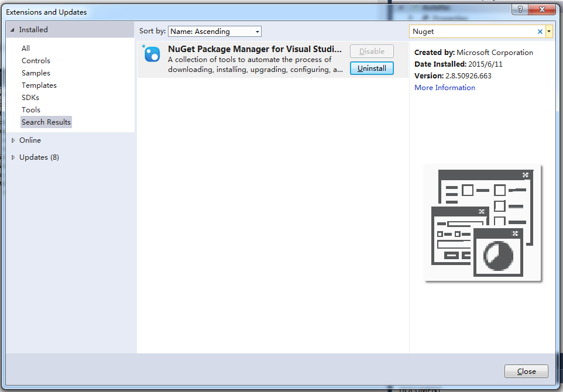Screen dimensions: 563x392
Task: Click the extension preview thumbnail image
Action: pos(482,222)
